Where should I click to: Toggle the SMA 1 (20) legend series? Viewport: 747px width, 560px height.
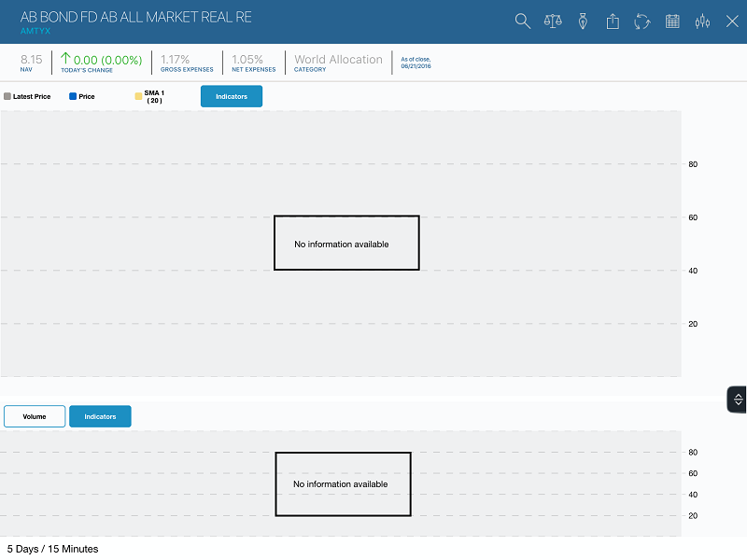point(154,96)
